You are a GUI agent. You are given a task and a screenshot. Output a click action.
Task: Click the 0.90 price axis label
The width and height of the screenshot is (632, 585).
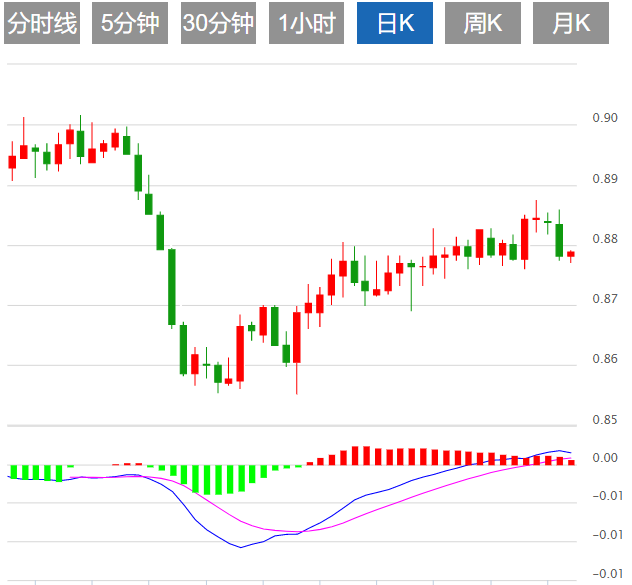pos(605,118)
